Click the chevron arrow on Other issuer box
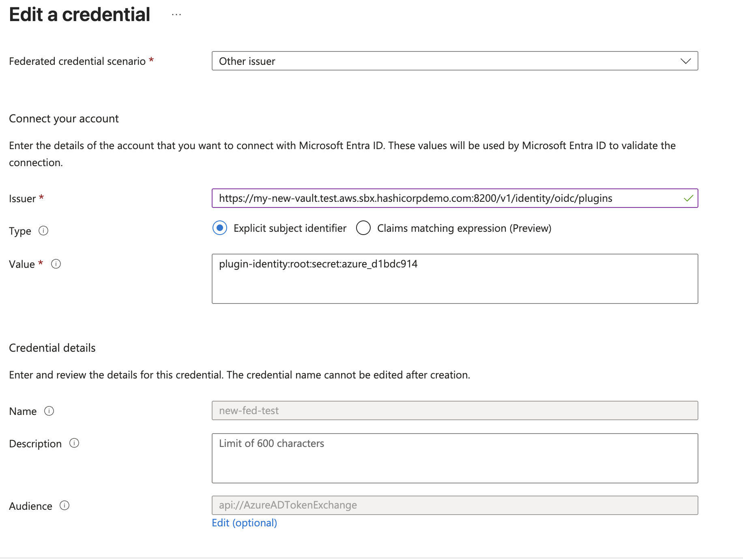The width and height of the screenshot is (743, 560). tap(685, 61)
